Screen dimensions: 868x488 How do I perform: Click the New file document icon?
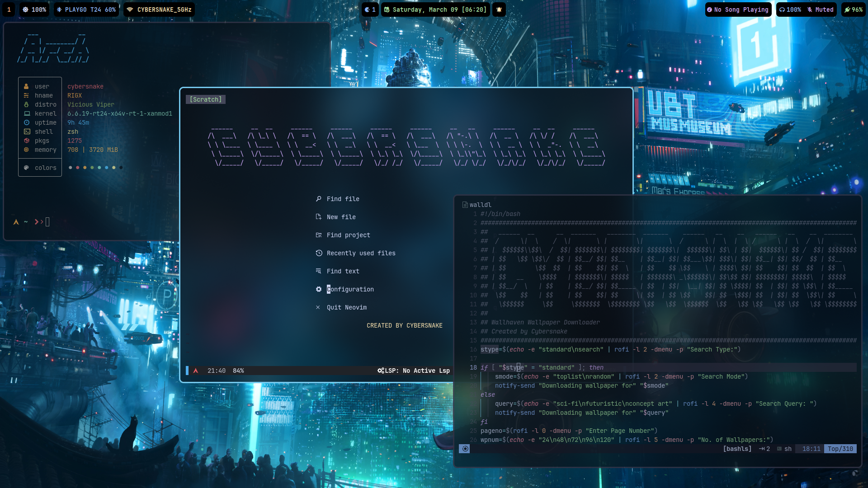(318, 217)
